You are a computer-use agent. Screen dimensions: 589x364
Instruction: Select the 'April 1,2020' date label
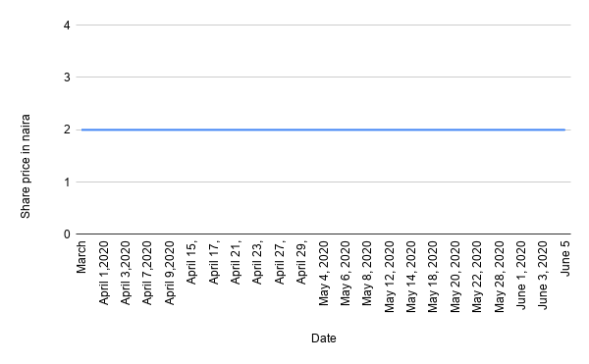pyautogui.click(x=103, y=273)
